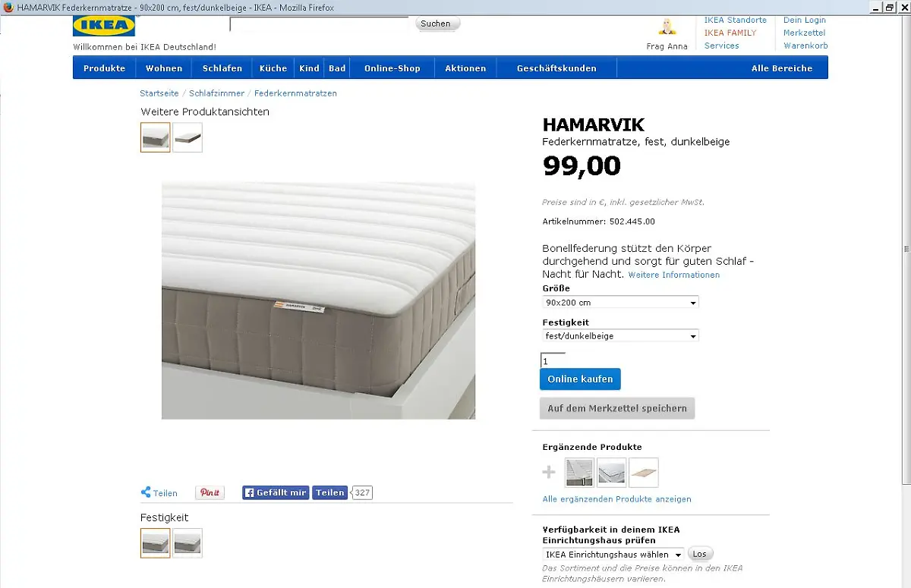Click the IKEA logo
The height and width of the screenshot is (588, 911).
pos(104,26)
